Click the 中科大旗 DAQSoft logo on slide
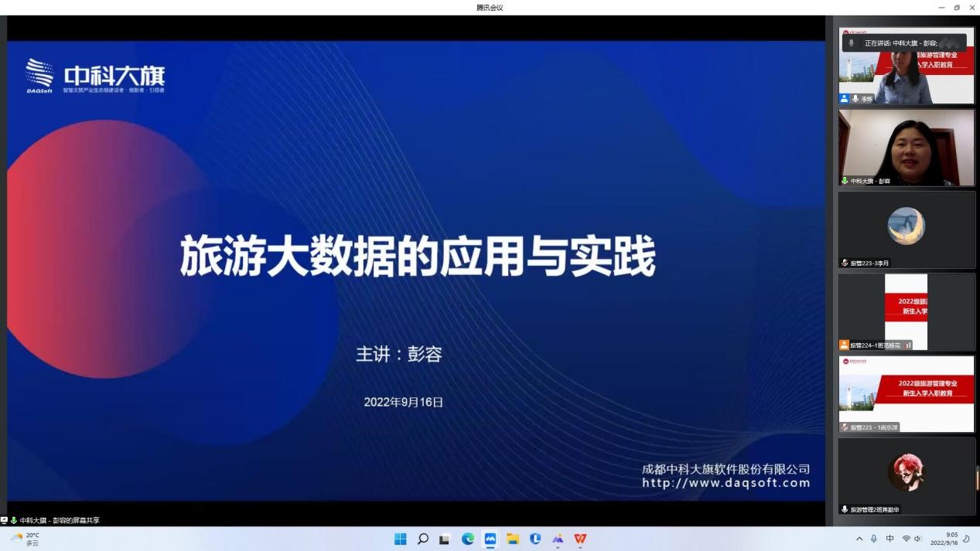 click(x=95, y=77)
